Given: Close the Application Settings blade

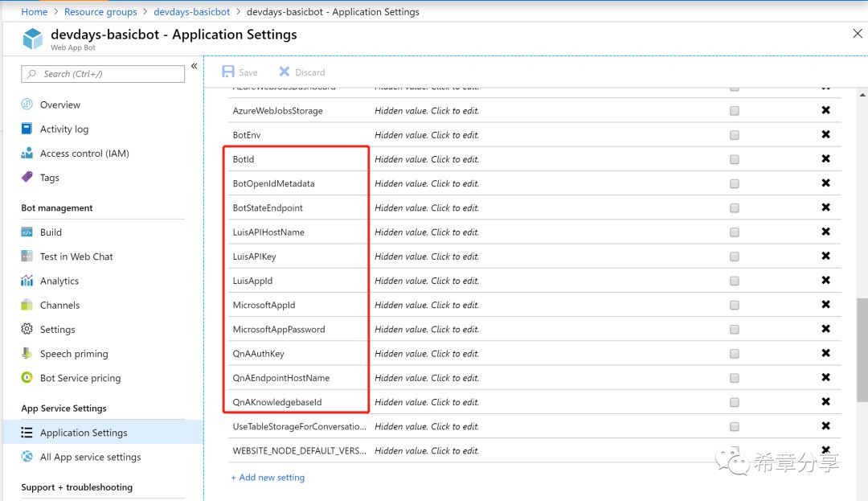Looking at the screenshot, I should click(858, 34).
